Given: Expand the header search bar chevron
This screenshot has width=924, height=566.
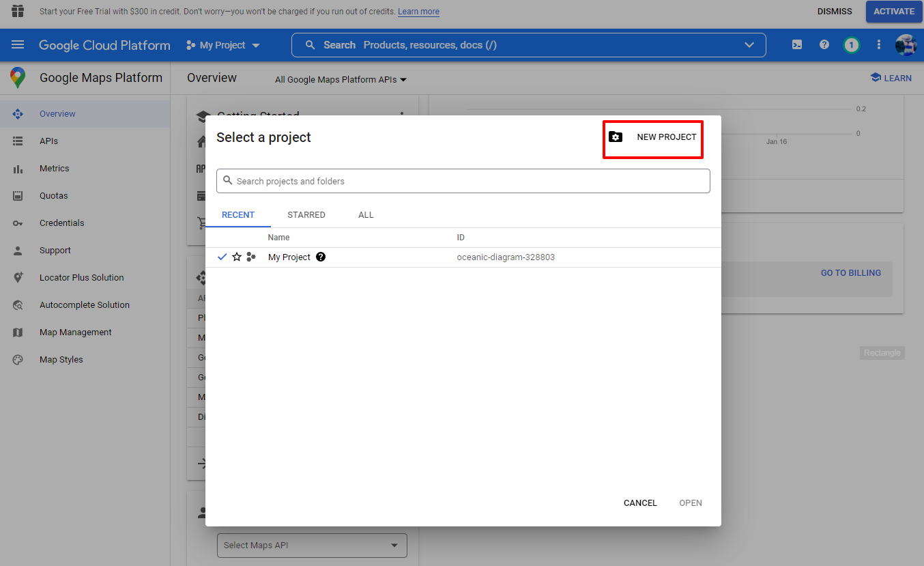Looking at the screenshot, I should (749, 45).
